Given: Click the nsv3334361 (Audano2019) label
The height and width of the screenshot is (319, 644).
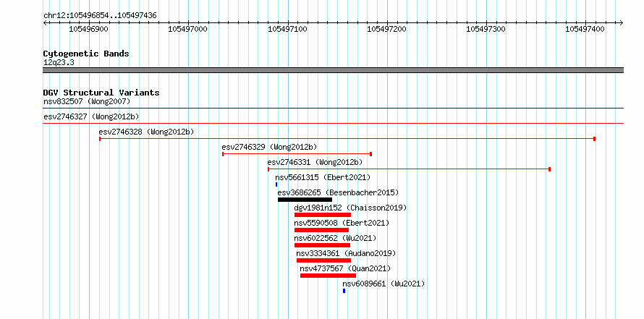Looking at the screenshot, I should [x=346, y=253].
